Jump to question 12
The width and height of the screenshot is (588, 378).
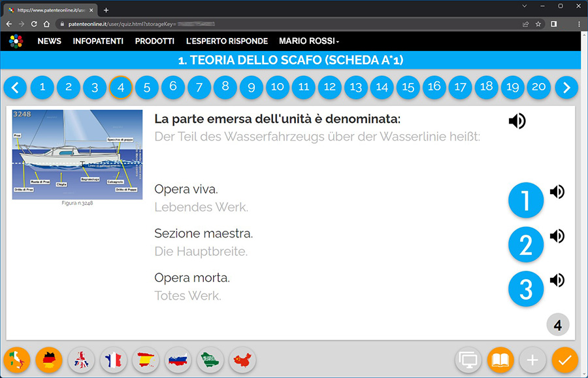[x=330, y=86]
